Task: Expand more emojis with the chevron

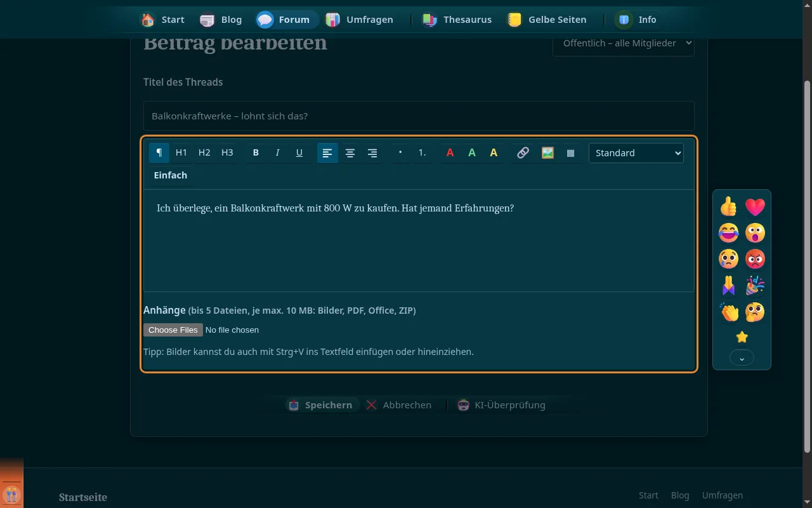Action: pos(742,358)
